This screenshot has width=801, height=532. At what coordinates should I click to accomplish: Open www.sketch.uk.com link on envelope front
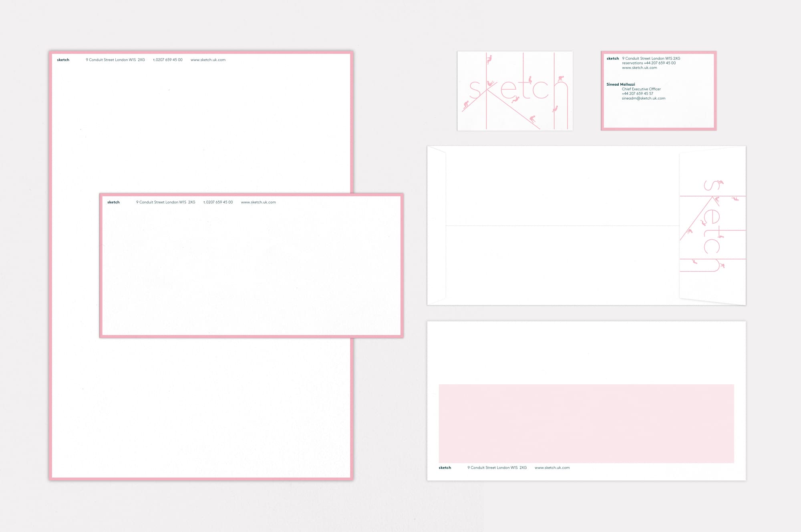tap(552, 468)
